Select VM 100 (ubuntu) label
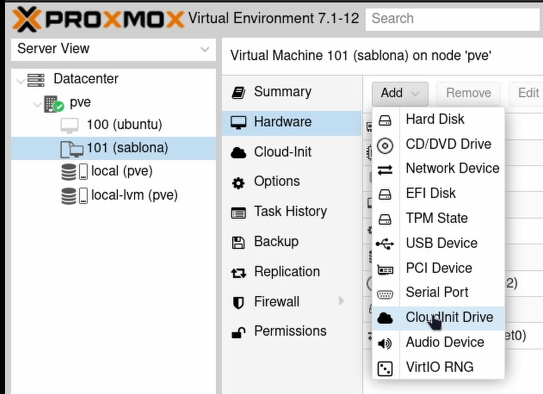The height and width of the screenshot is (394, 543). [124, 125]
